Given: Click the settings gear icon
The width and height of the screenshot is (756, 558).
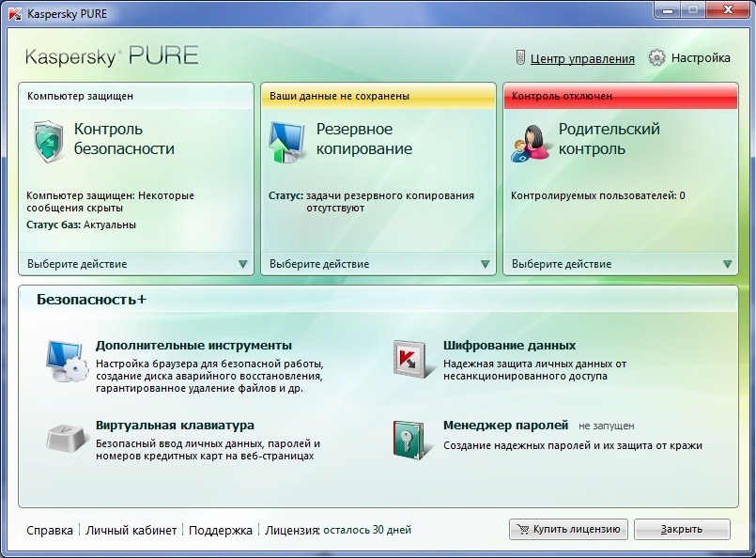Looking at the screenshot, I should click(x=656, y=58).
